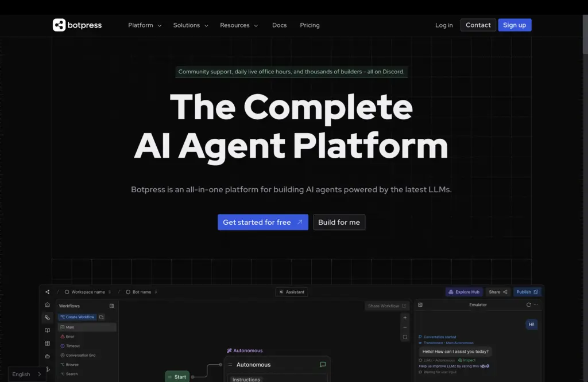Select the Search workflow
This screenshot has width=588, height=382.
pyautogui.click(x=87, y=374)
